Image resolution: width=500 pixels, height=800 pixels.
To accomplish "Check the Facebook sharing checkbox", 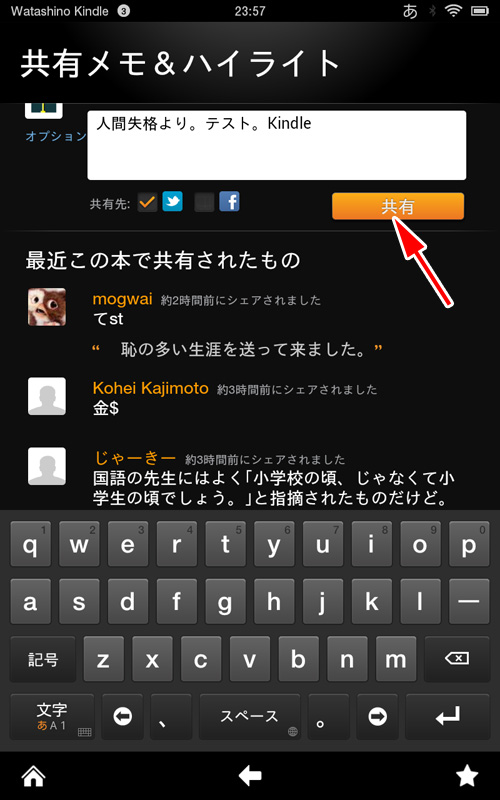I will point(204,202).
